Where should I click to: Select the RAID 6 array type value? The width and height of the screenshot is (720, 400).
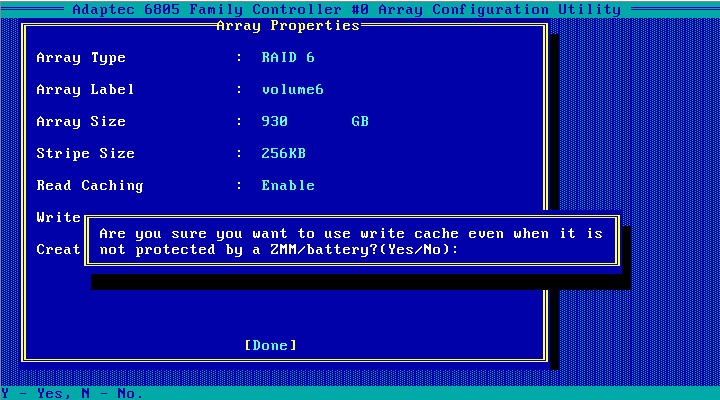coord(288,57)
